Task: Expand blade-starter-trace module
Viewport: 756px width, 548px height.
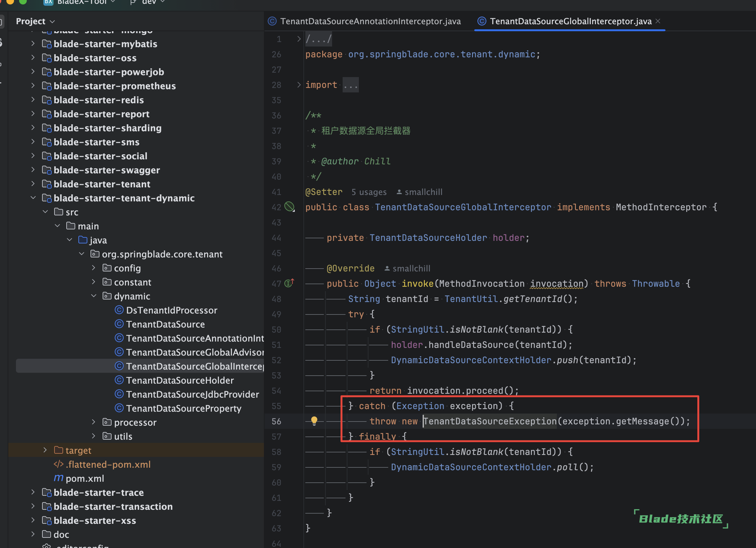Action: [x=33, y=492]
